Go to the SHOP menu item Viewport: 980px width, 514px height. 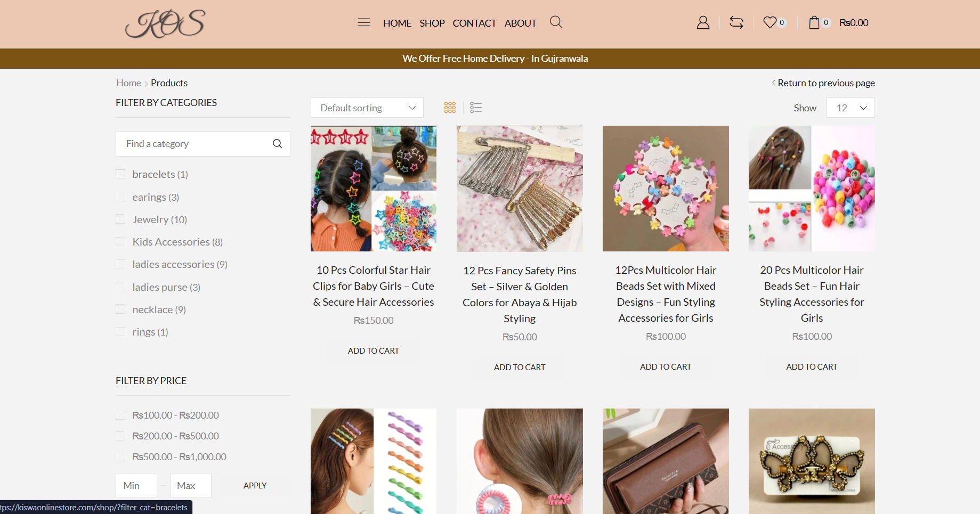(x=432, y=23)
